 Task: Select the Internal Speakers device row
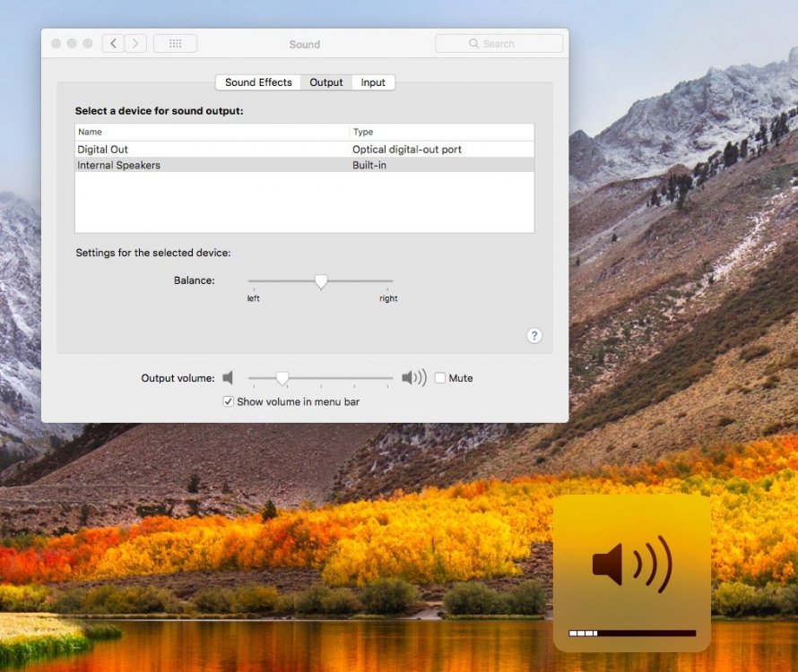pos(304,165)
